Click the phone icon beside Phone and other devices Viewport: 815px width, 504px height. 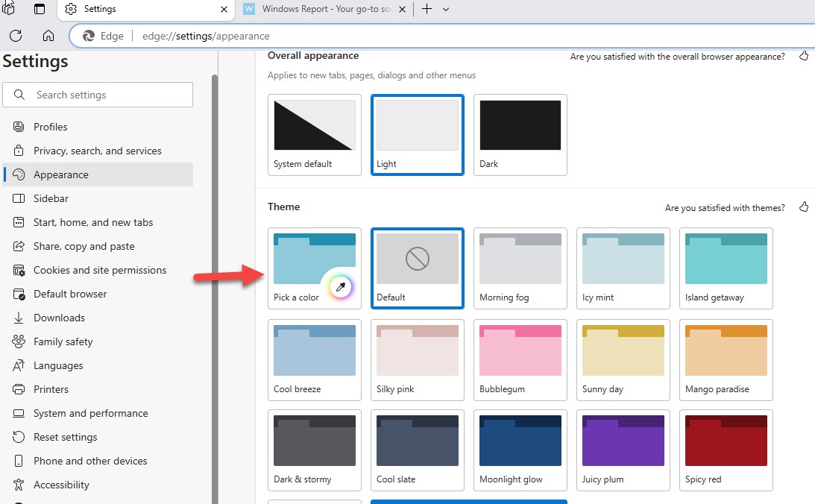click(x=19, y=461)
